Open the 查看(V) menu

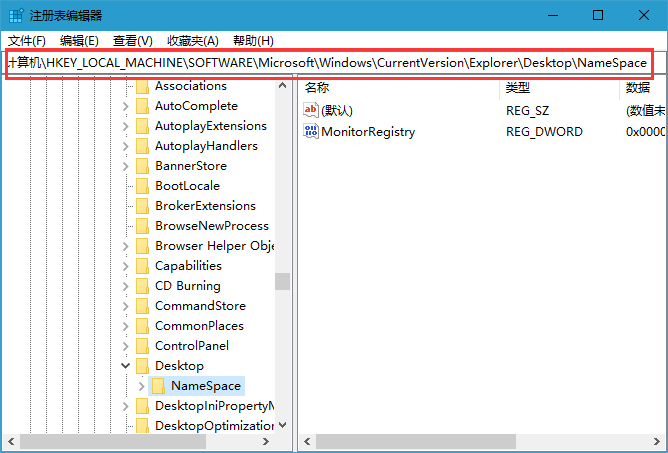point(132,41)
